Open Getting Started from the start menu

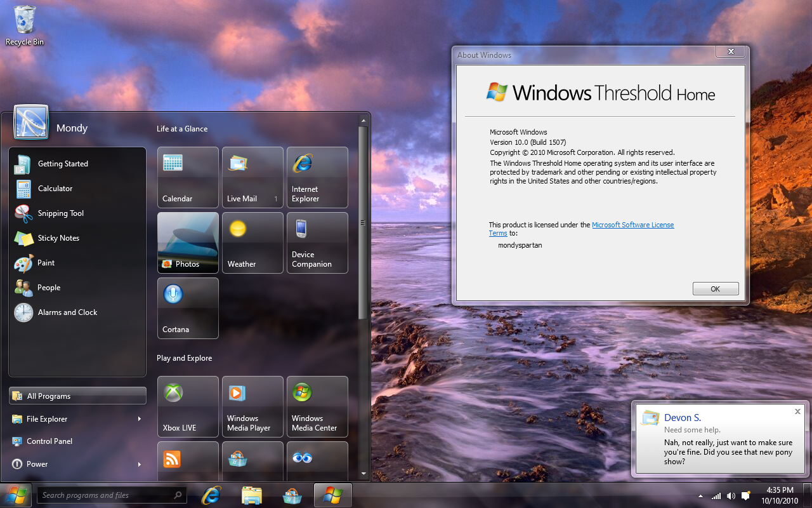click(x=77, y=164)
